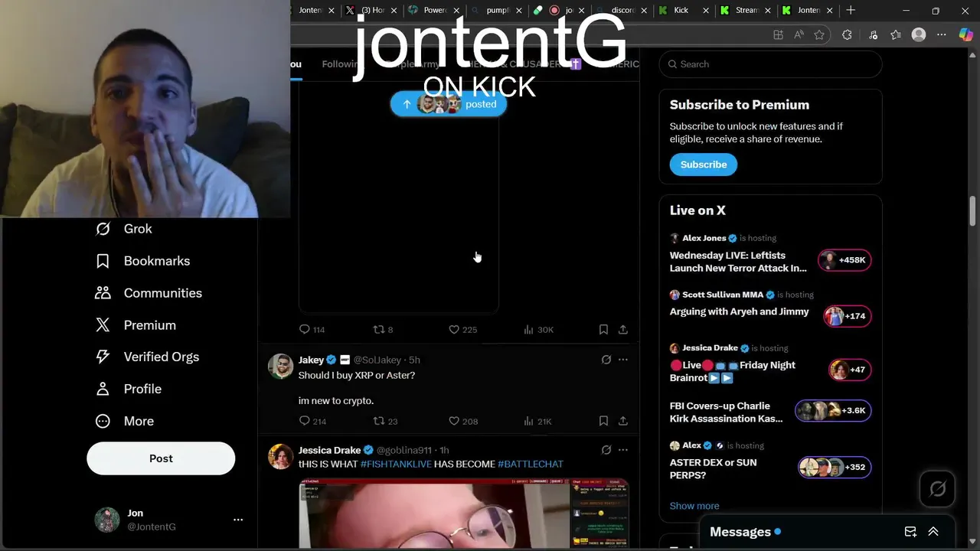
Task: Open the Communities sidebar icon
Action: click(103, 293)
